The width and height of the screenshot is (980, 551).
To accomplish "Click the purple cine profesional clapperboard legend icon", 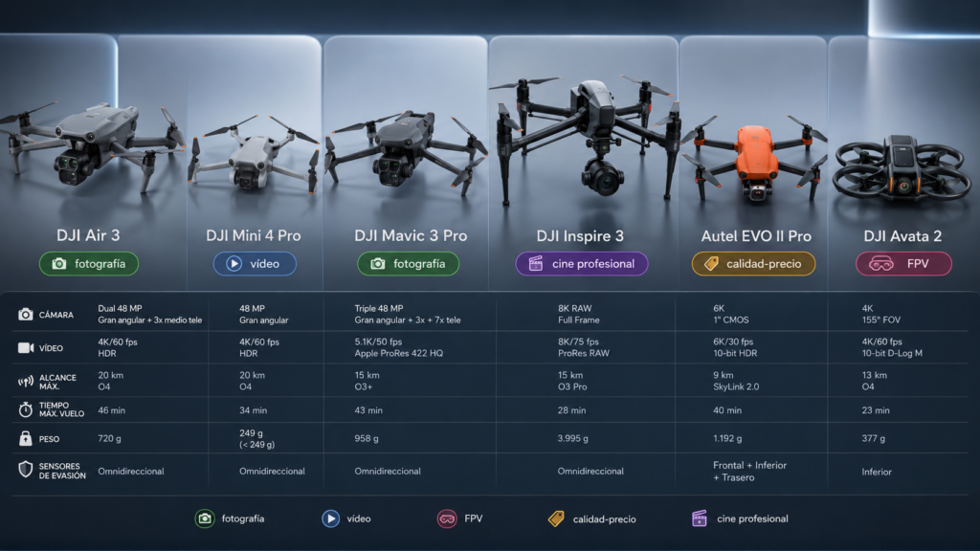I will [x=700, y=518].
